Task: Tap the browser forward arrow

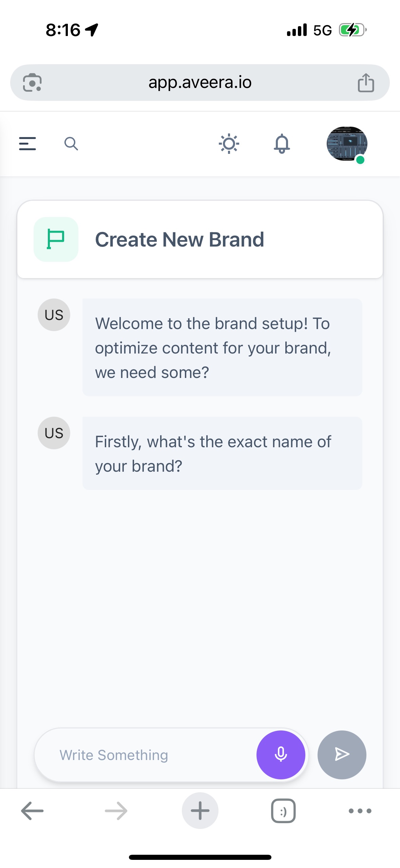Action: (x=116, y=811)
